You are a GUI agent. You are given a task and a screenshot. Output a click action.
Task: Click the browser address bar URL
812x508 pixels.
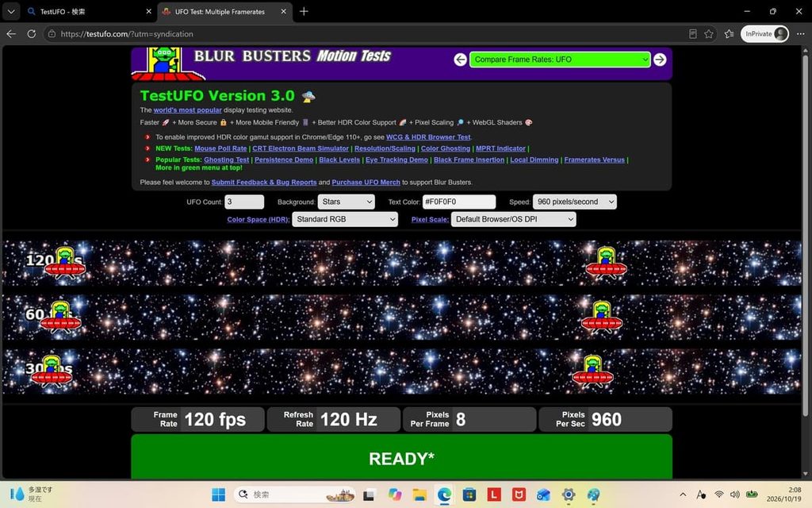[127, 33]
